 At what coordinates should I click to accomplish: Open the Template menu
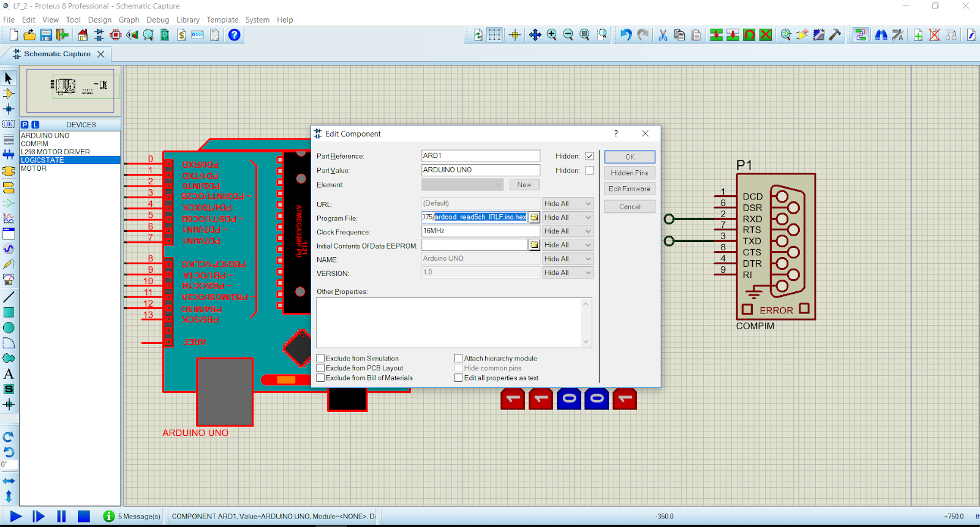222,20
